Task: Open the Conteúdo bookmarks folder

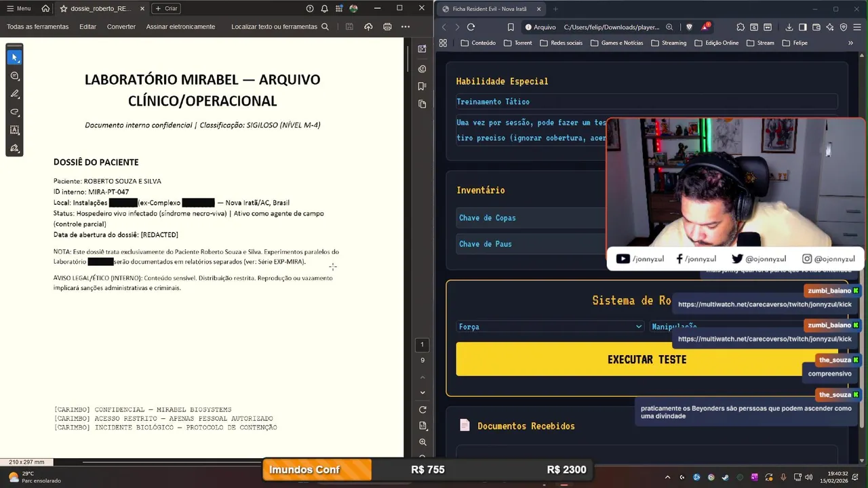Action: pyautogui.click(x=478, y=43)
